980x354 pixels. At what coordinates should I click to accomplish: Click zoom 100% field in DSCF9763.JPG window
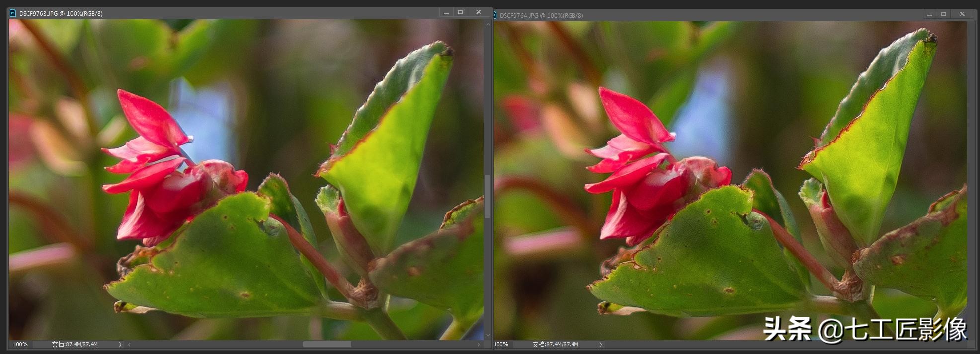[x=20, y=344]
